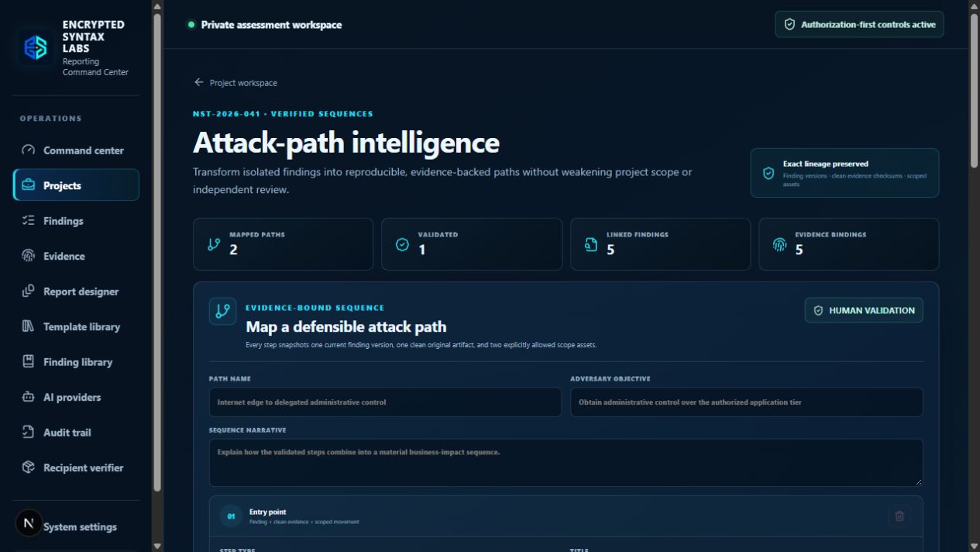Click the sidebar scrollbar down arrow

157,545
